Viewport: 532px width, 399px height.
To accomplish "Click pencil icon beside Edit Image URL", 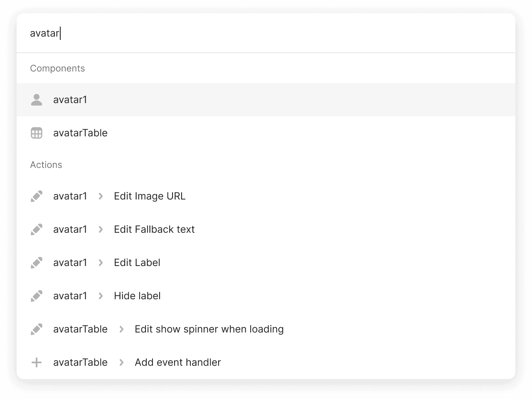I will tap(37, 196).
